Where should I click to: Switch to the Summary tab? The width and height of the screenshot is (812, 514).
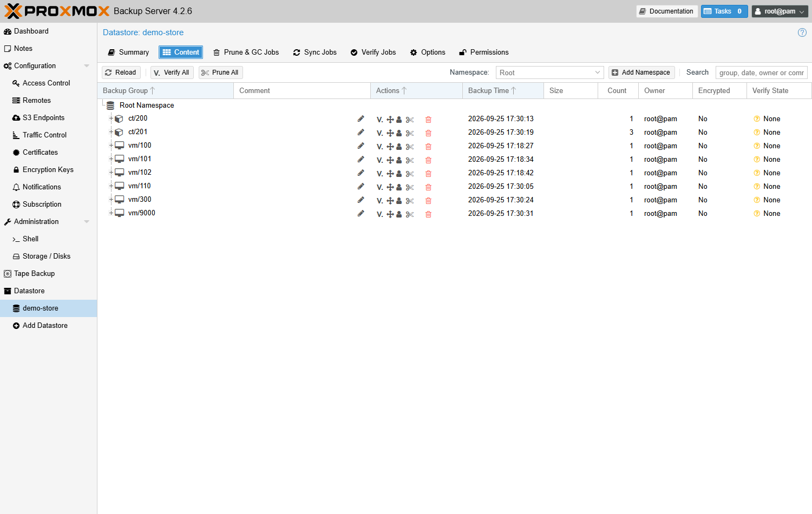pyautogui.click(x=128, y=52)
